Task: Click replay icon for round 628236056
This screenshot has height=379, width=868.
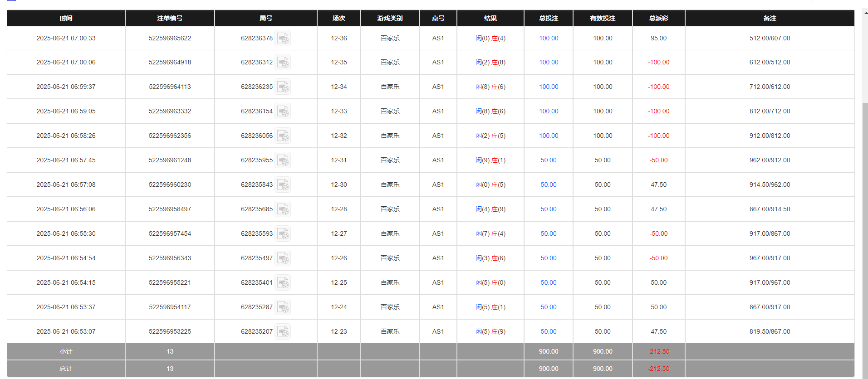Action: [283, 136]
